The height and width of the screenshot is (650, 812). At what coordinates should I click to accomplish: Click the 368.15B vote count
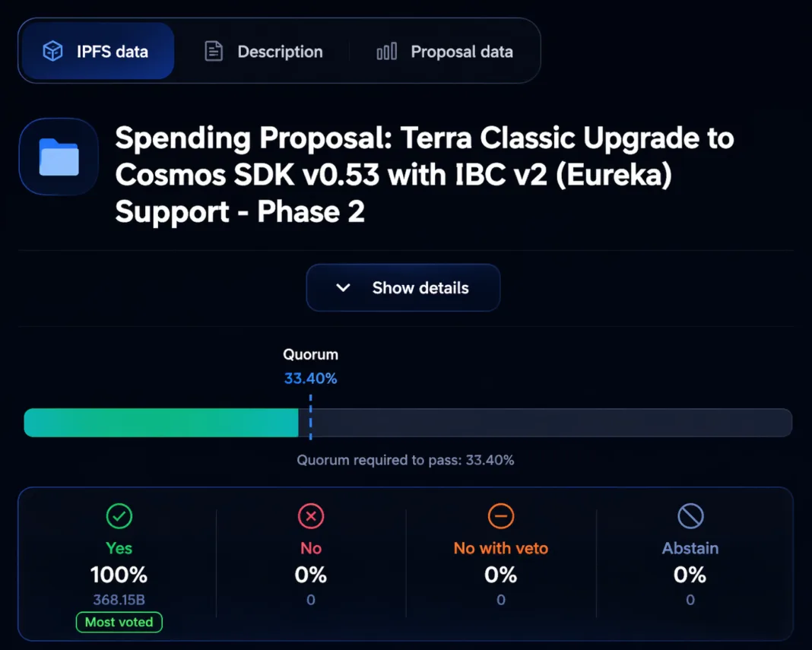click(x=119, y=600)
